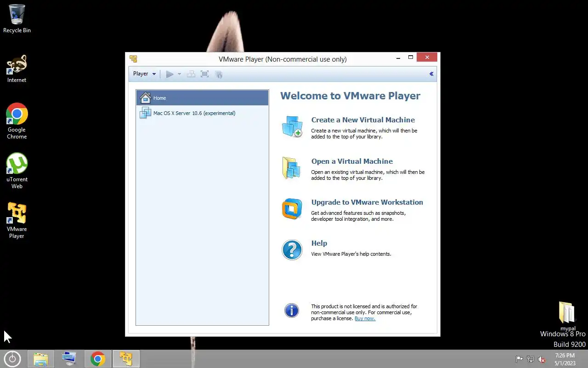Click the keyboard computer icon in taskbar
Image resolution: width=588 pixels, height=368 pixels.
tap(69, 359)
